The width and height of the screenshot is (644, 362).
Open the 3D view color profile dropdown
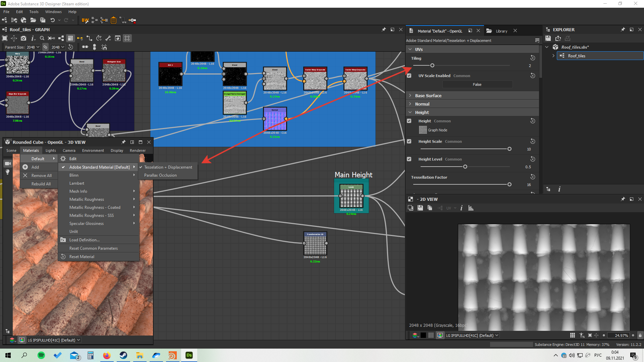pos(54,340)
